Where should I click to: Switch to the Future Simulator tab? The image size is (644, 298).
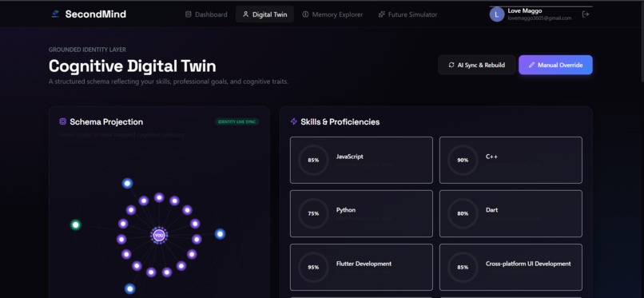click(x=407, y=14)
